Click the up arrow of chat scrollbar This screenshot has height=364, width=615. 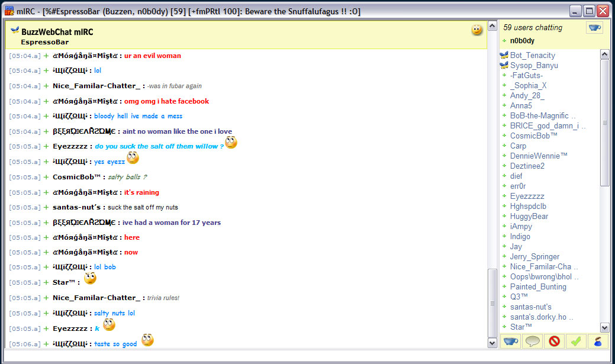(492, 26)
